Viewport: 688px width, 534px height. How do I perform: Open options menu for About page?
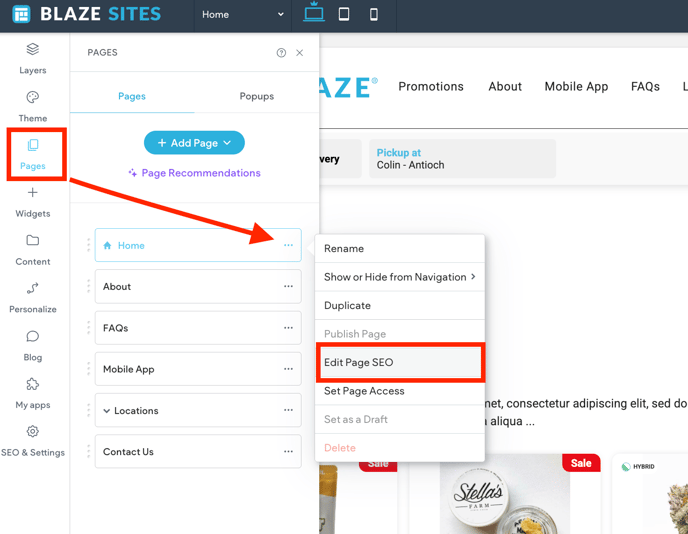288,287
